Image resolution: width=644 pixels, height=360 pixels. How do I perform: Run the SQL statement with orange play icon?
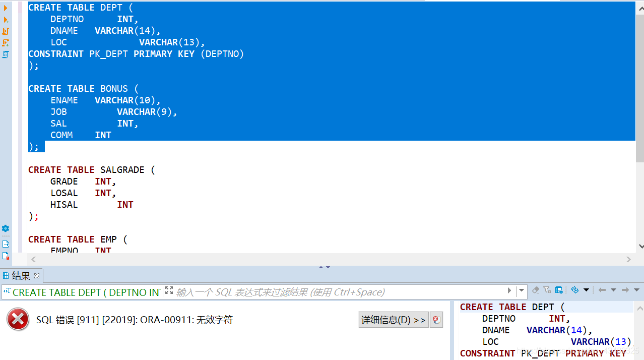(6, 8)
